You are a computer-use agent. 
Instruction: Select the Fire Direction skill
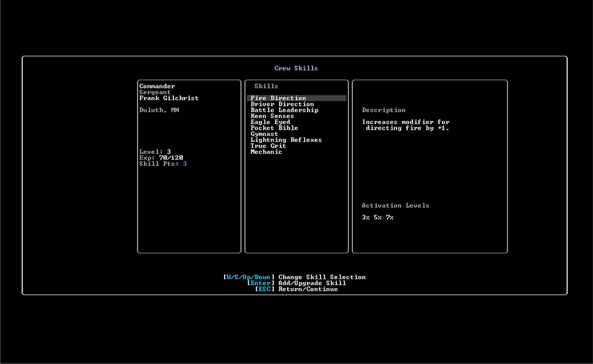(x=297, y=98)
